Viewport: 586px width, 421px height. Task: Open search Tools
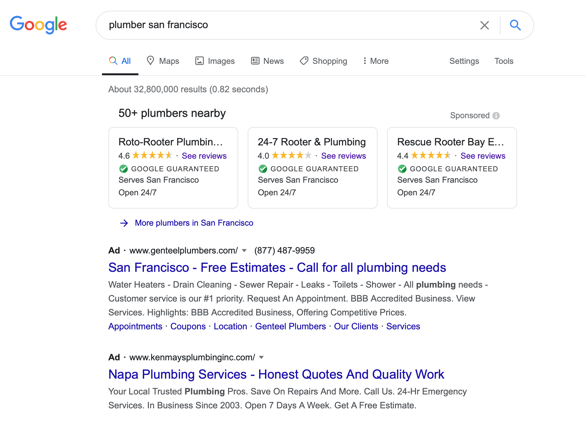pos(504,61)
